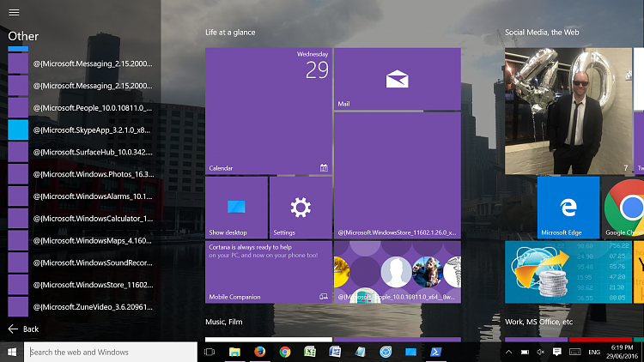Click the purple icon beside WindowsMaps entry
Image resolution: width=644 pixels, height=362 pixels.
[18, 241]
